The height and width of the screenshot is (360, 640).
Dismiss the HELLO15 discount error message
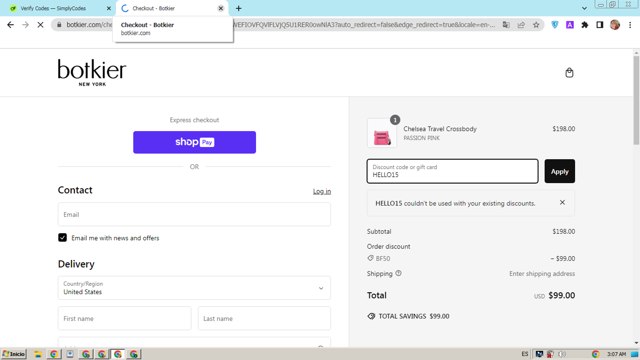pyautogui.click(x=562, y=202)
